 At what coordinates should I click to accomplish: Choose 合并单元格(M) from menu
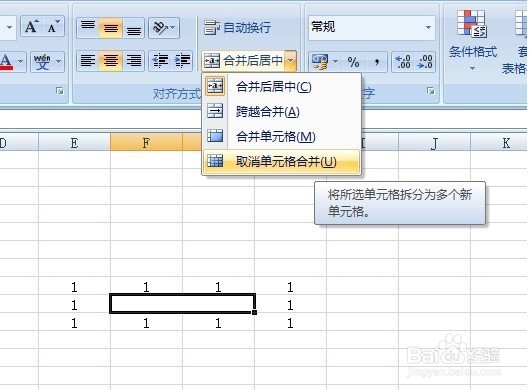click(281, 136)
